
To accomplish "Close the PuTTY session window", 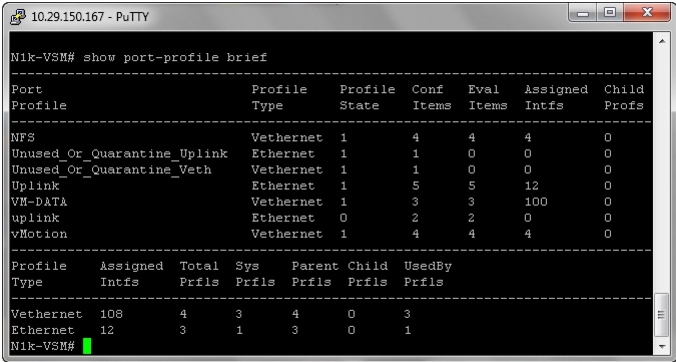I will [647, 13].
